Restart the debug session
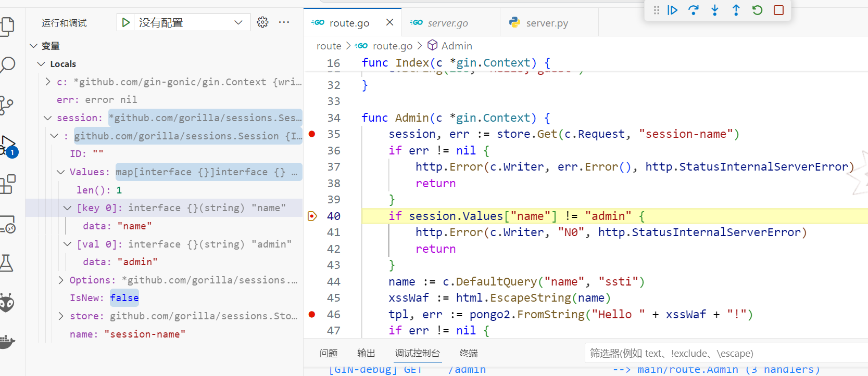868x376 pixels. (757, 10)
